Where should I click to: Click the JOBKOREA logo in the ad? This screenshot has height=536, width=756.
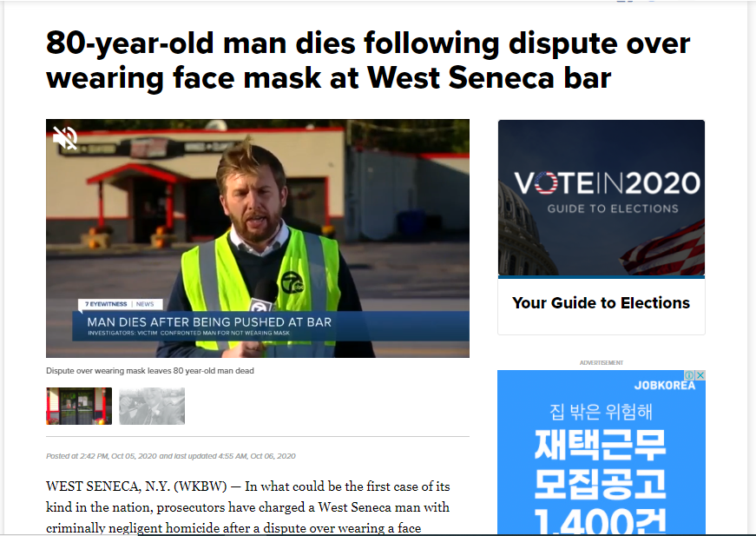pos(664,386)
